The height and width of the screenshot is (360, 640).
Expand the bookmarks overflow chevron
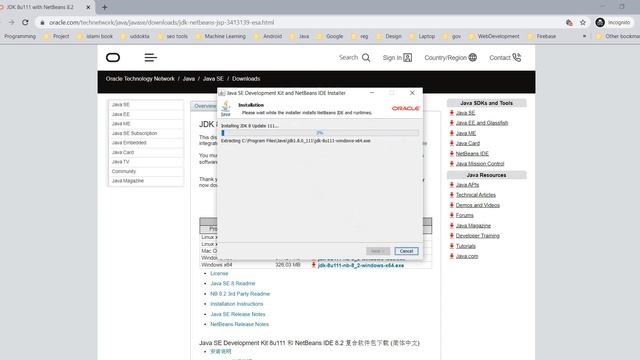click(x=584, y=36)
